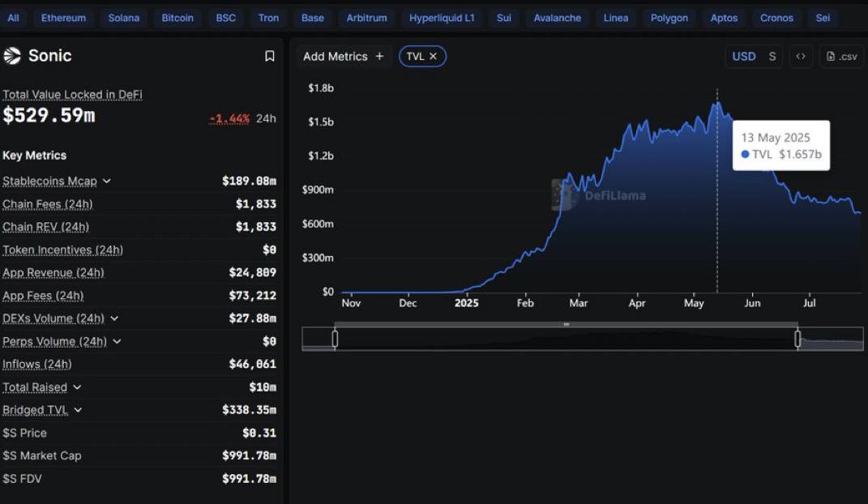
Task: Select the Polygon chain tab
Action: 669,18
